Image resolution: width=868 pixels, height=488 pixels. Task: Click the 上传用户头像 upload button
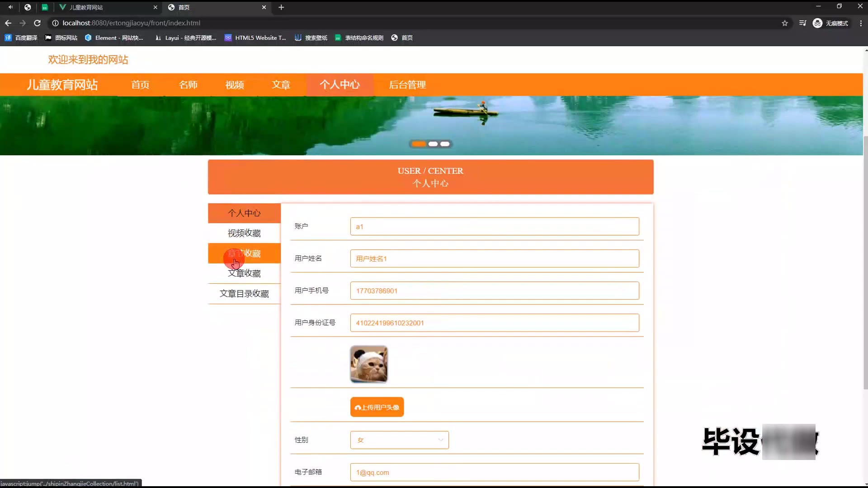pyautogui.click(x=377, y=407)
